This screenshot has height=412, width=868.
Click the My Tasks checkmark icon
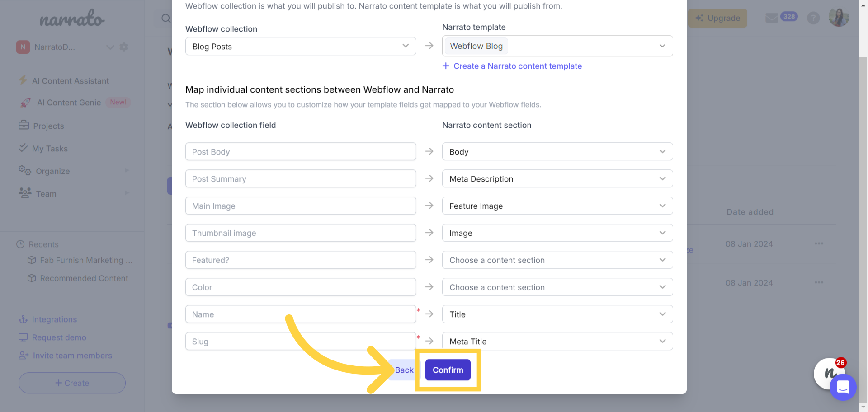coord(23,148)
